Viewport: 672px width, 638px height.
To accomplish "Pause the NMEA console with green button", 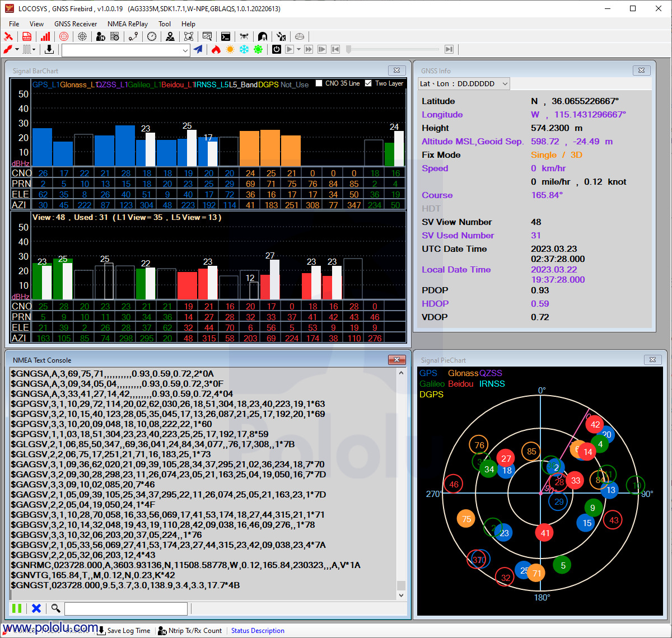I will point(17,608).
